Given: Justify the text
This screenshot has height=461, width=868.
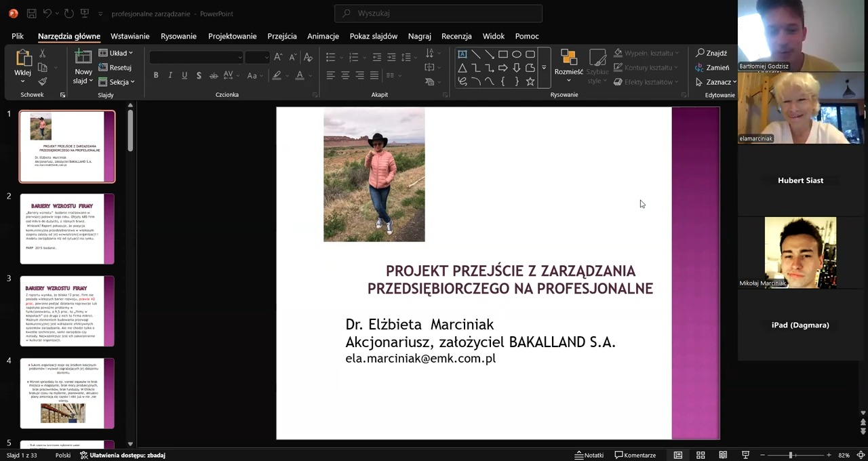Looking at the screenshot, I should click(x=374, y=75).
